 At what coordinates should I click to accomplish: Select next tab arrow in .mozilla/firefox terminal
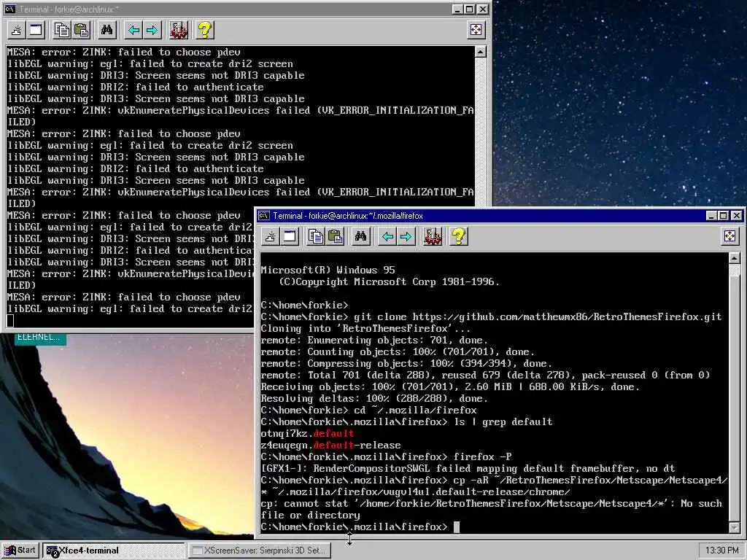(x=406, y=237)
